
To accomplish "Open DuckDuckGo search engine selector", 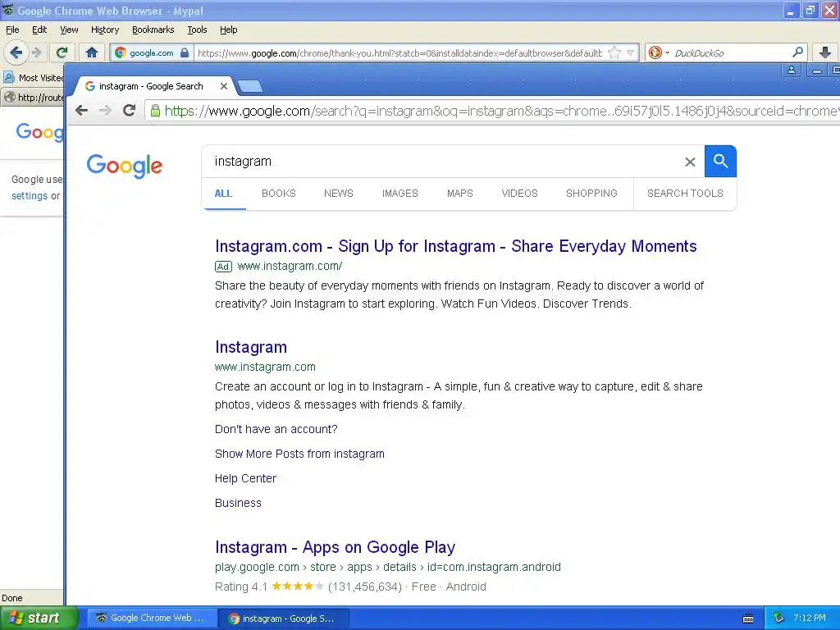I will click(x=659, y=52).
